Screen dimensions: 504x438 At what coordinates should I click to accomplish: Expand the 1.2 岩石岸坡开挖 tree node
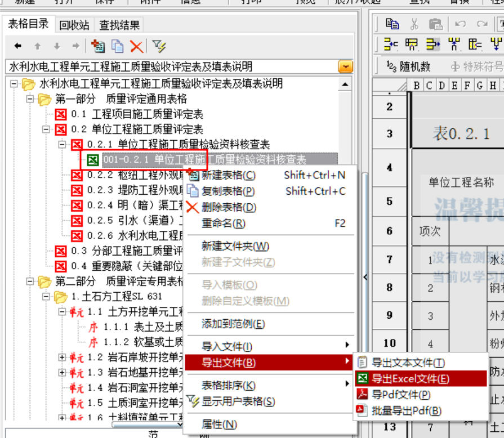62,357
